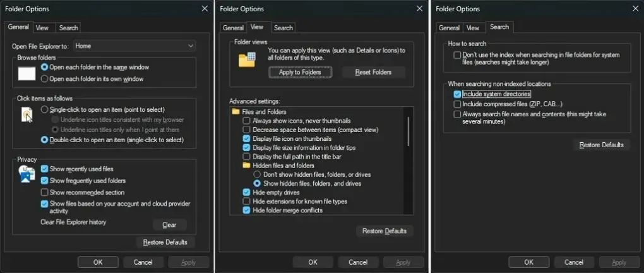Uncheck 'Show recently used files'

(44, 169)
